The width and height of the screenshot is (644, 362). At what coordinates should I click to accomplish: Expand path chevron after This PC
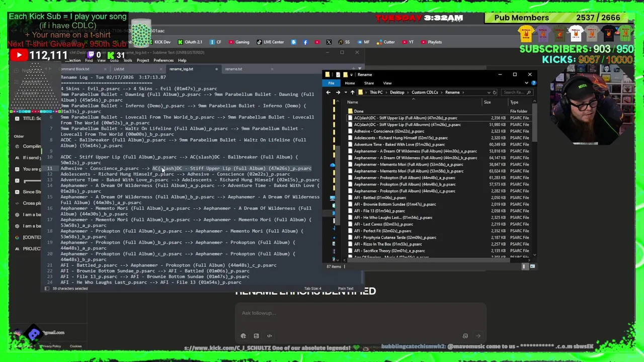pos(386,93)
